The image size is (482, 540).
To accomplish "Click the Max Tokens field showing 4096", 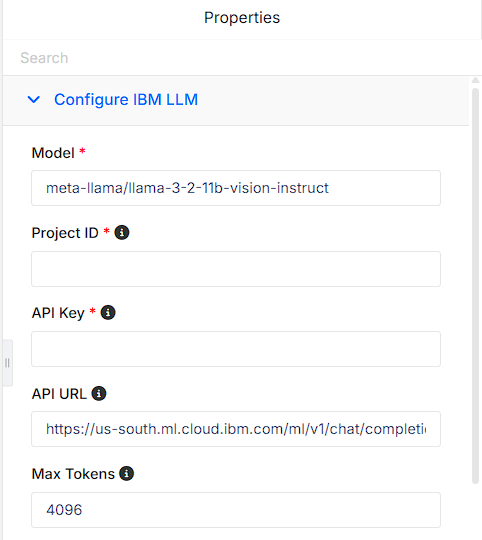I will [236, 510].
